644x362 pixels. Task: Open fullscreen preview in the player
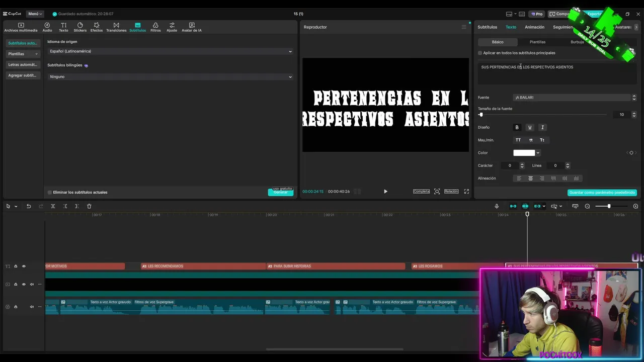(466, 192)
